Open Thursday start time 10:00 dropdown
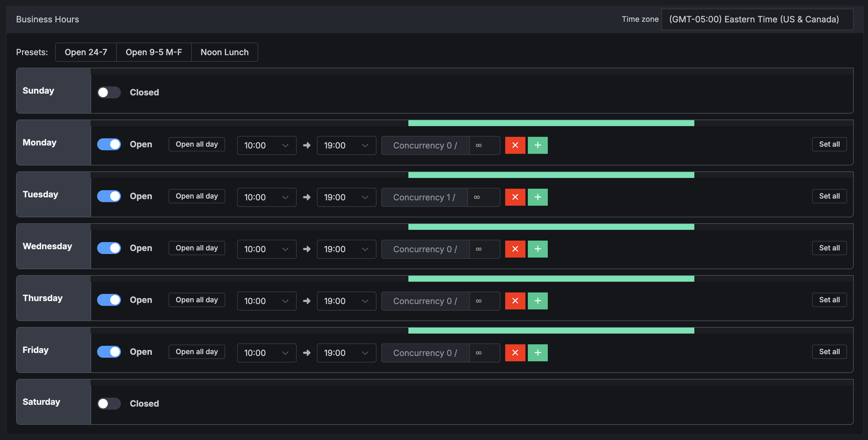This screenshot has height=440, width=868. (x=267, y=301)
